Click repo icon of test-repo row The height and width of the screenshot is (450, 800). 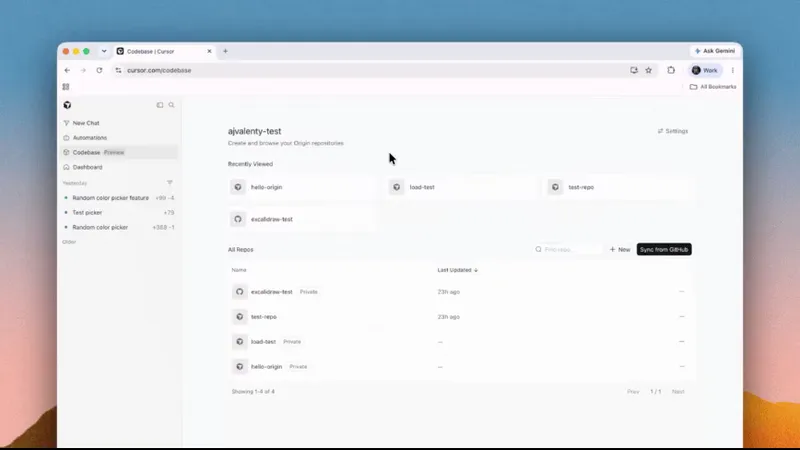click(x=239, y=317)
